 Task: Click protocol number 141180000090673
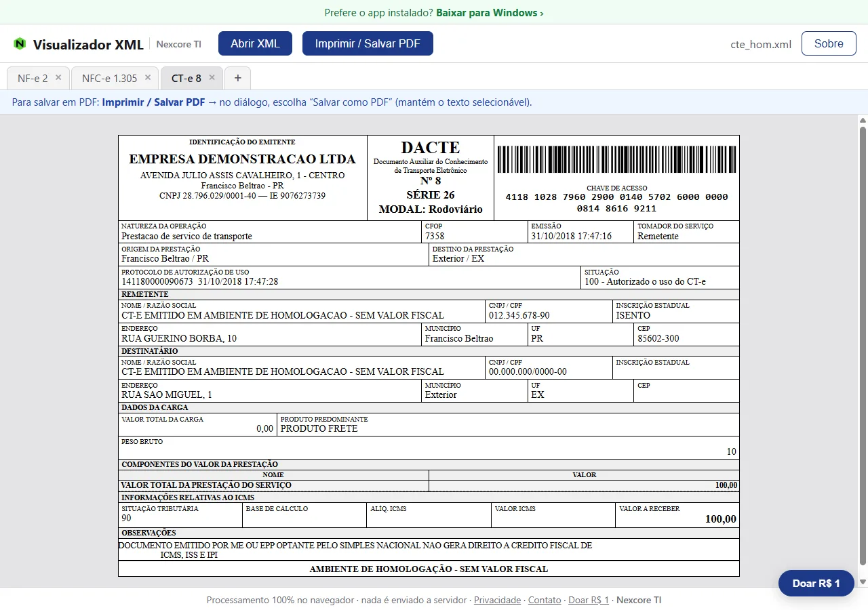pyautogui.click(x=157, y=281)
